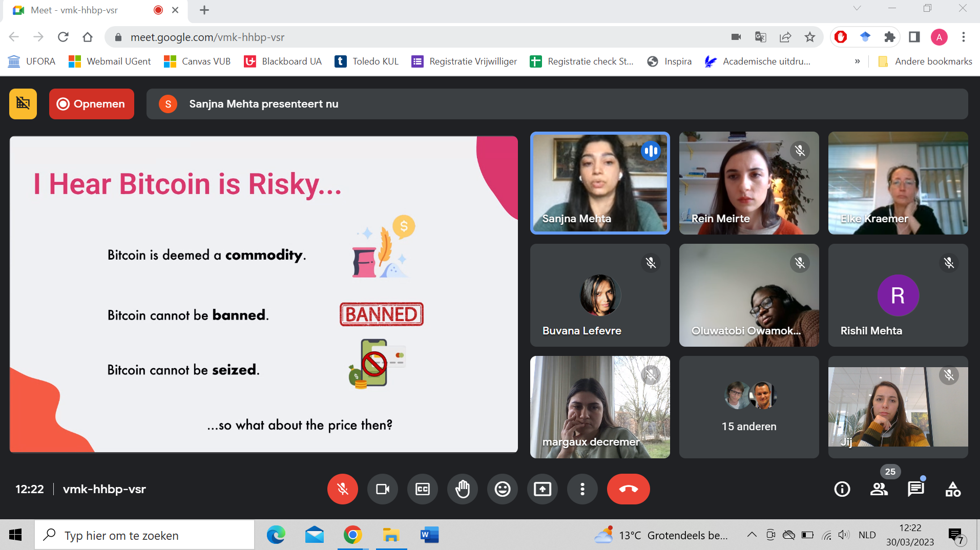
Task: Open the activities panel icon
Action: tap(953, 489)
